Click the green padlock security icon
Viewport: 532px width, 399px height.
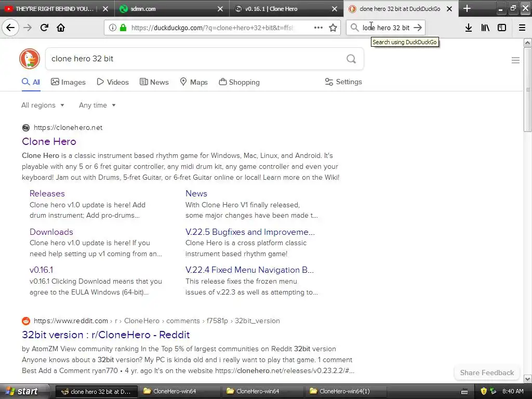(123, 28)
